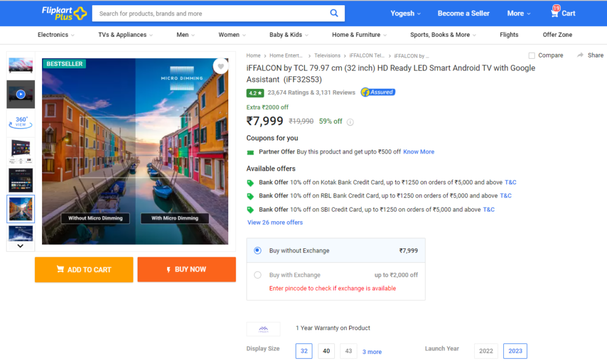Select the Android TV home screen thumbnail
Viewport: 607px width, 364px height.
(21, 180)
